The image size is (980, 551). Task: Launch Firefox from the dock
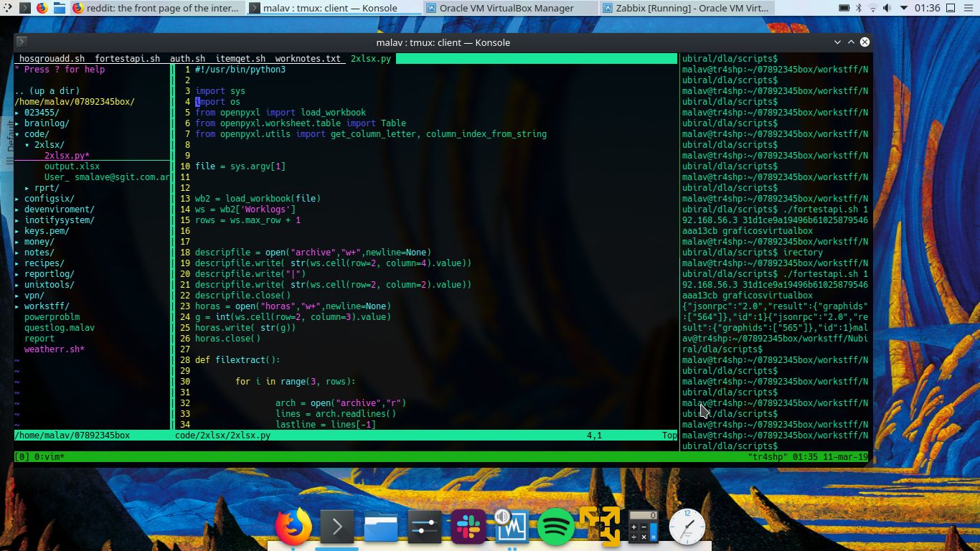pyautogui.click(x=293, y=527)
